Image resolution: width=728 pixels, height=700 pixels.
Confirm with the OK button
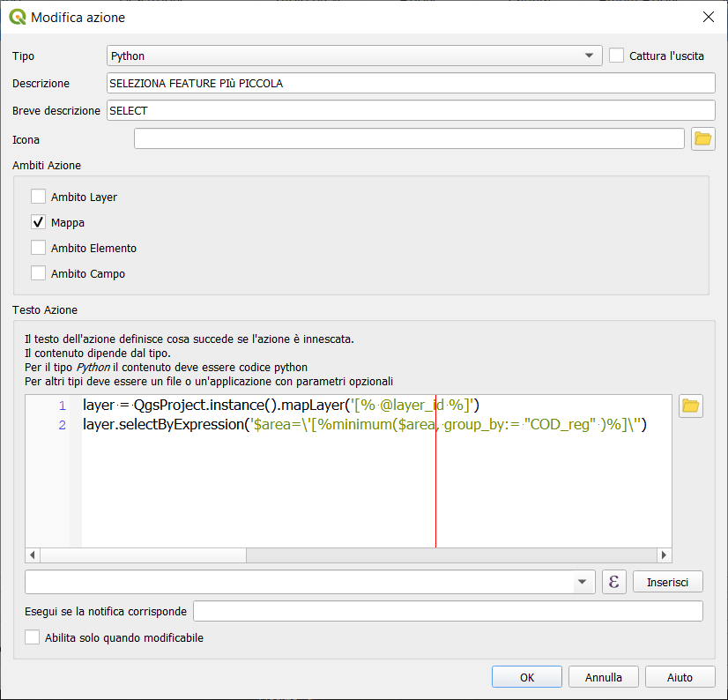pyautogui.click(x=527, y=678)
